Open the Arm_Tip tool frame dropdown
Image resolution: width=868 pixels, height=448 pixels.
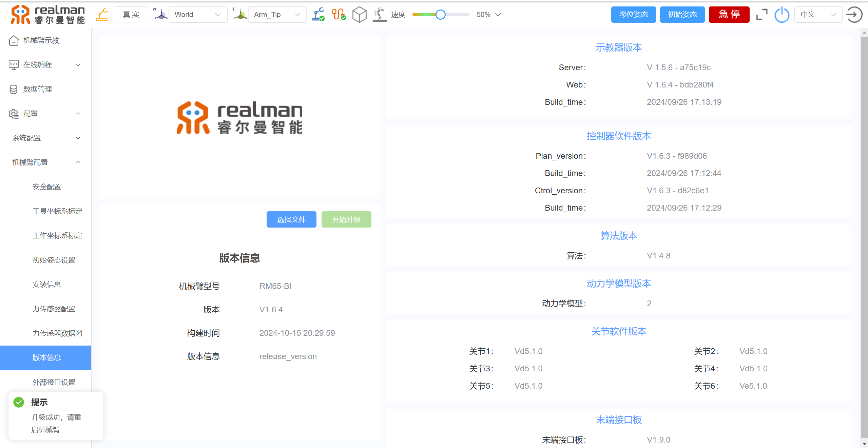coord(277,15)
